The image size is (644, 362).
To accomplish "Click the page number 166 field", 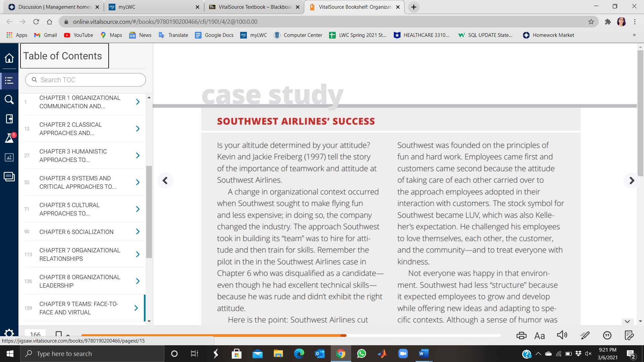I will coord(35,334).
